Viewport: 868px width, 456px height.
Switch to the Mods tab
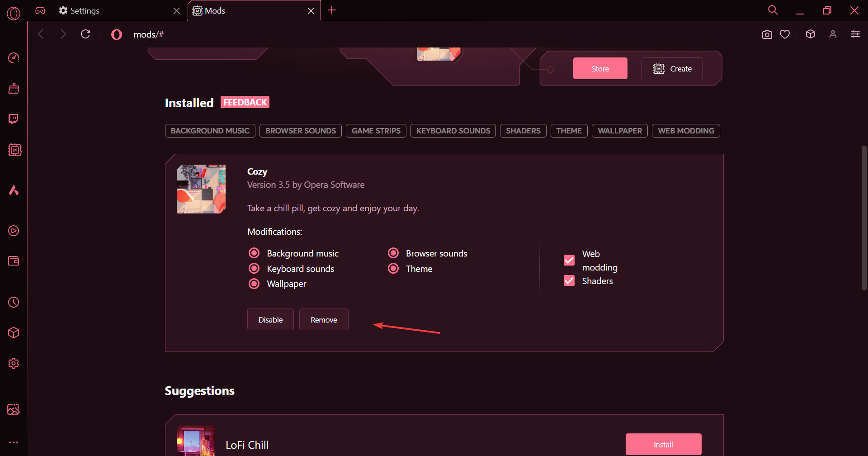coord(254,10)
